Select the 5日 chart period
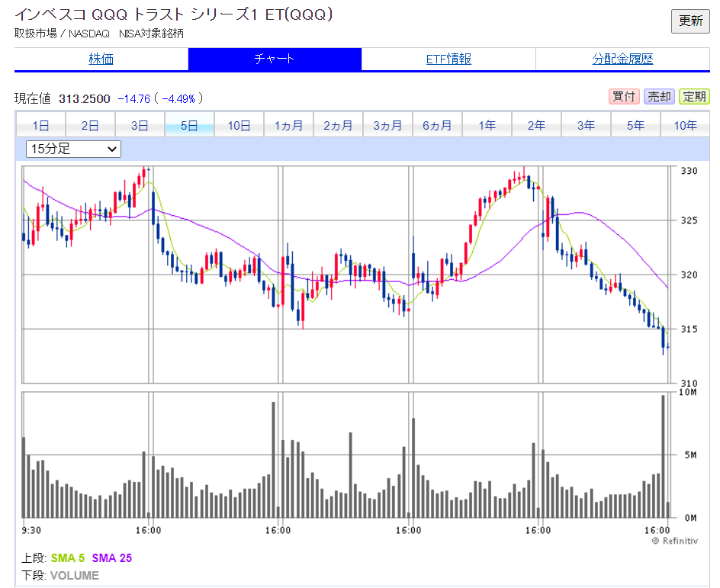This screenshot has width=720, height=588. click(x=190, y=125)
